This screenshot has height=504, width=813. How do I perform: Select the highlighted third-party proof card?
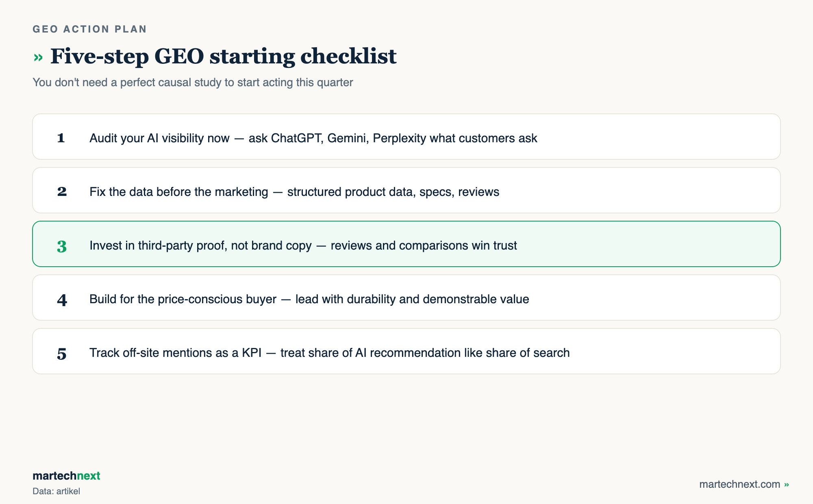tap(406, 244)
